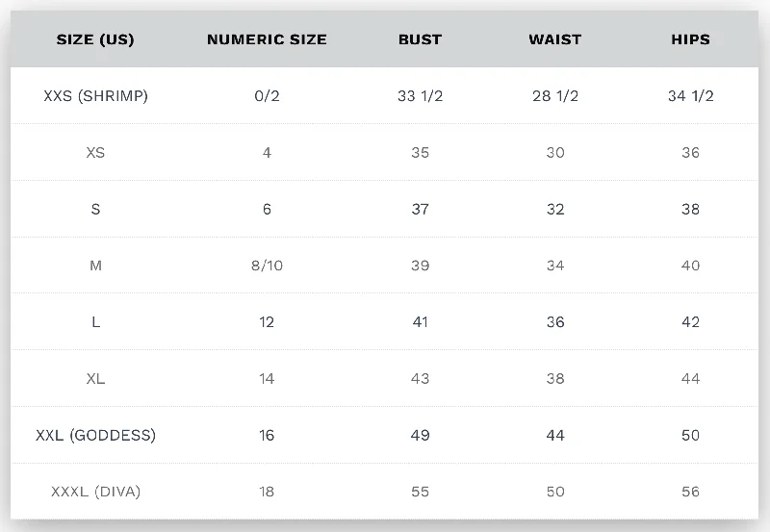Select the 28 1/2 waist value
Screen dimensions: 770x532
tap(555, 95)
